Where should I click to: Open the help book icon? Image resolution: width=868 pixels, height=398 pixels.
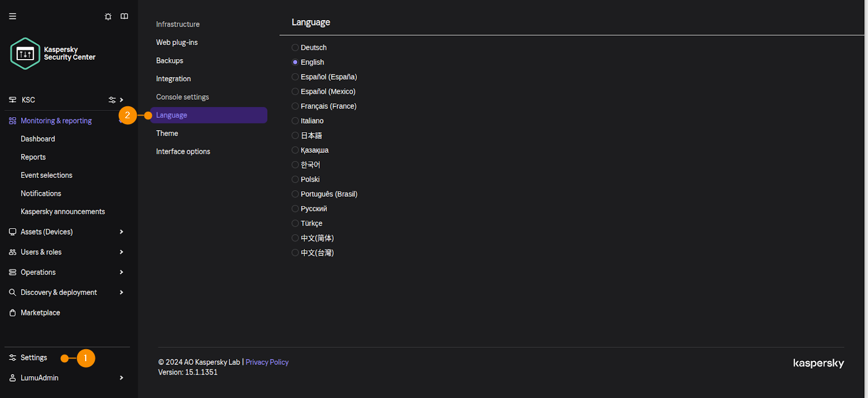click(x=124, y=16)
